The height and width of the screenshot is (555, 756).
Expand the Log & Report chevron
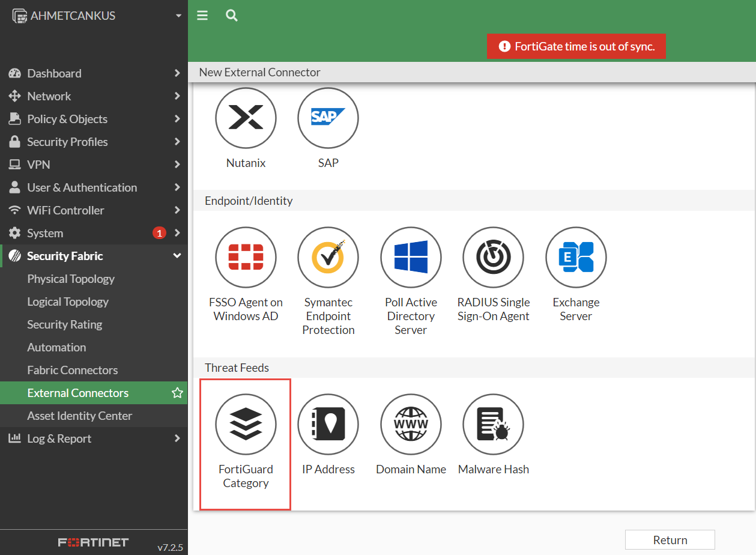[177, 438]
